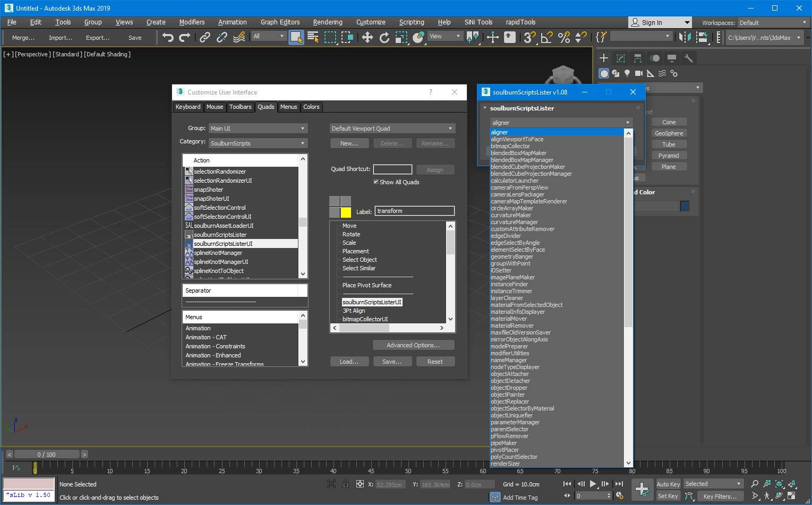Screen dimensions: 812x505
Task: Go to the start frame
Action: pos(567,484)
